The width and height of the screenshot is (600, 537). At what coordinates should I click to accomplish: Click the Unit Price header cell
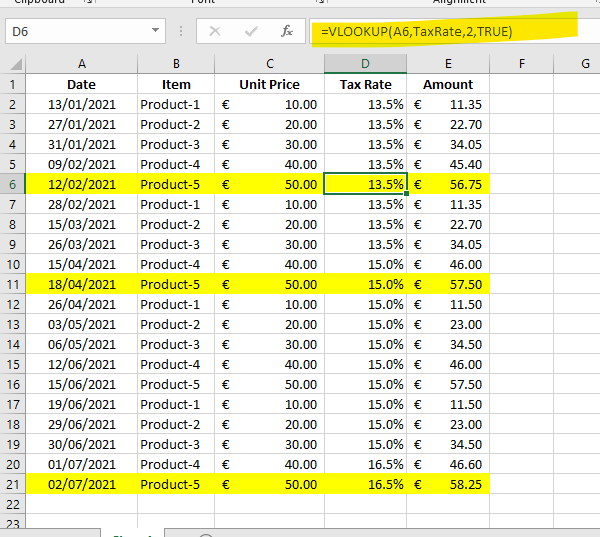pyautogui.click(x=270, y=84)
